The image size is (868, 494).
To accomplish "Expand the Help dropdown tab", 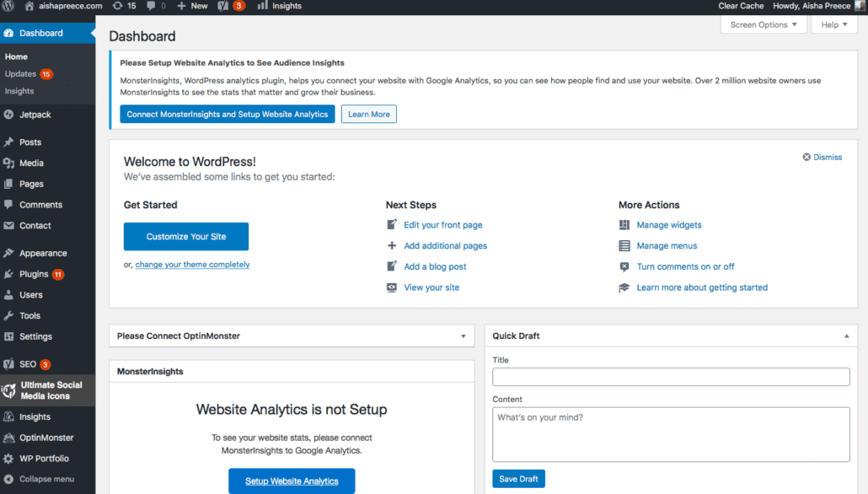I will [x=833, y=25].
